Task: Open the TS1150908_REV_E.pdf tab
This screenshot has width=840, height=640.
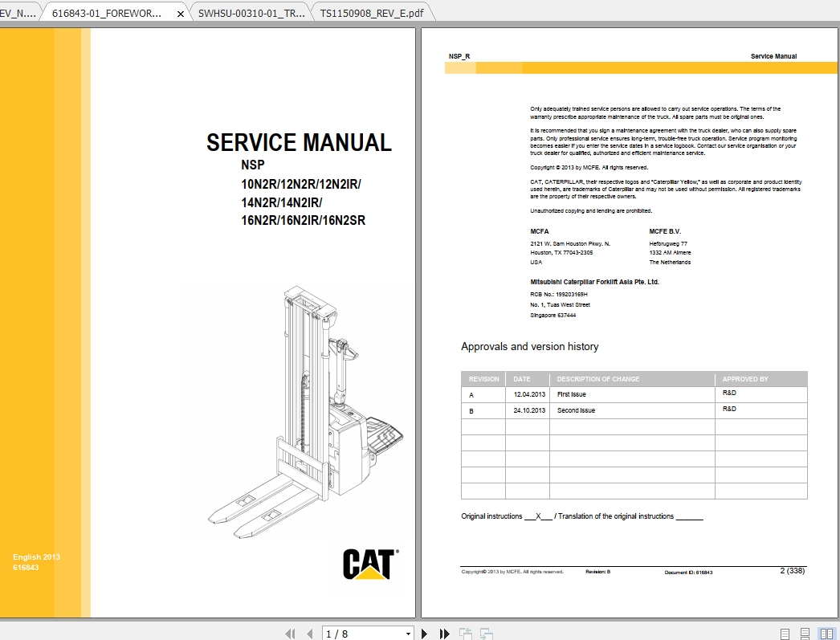Action: click(372, 13)
